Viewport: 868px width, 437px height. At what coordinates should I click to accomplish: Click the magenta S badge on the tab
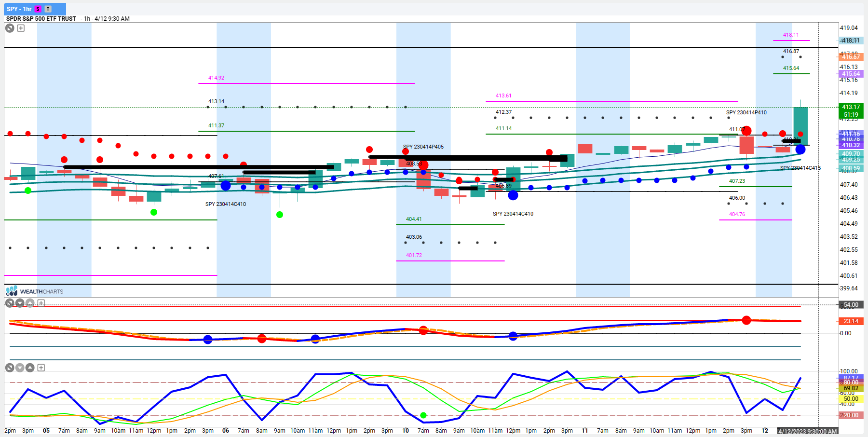[38, 9]
